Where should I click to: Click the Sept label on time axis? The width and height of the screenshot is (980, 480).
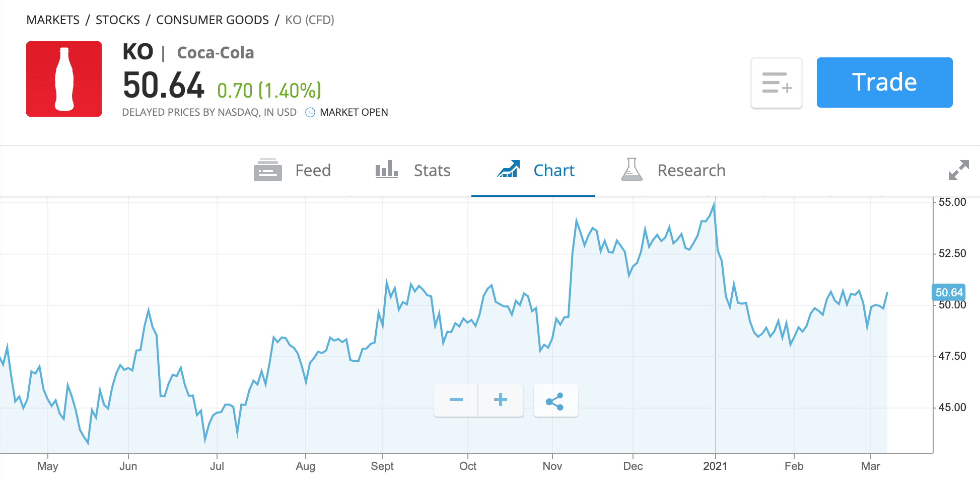click(x=382, y=466)
